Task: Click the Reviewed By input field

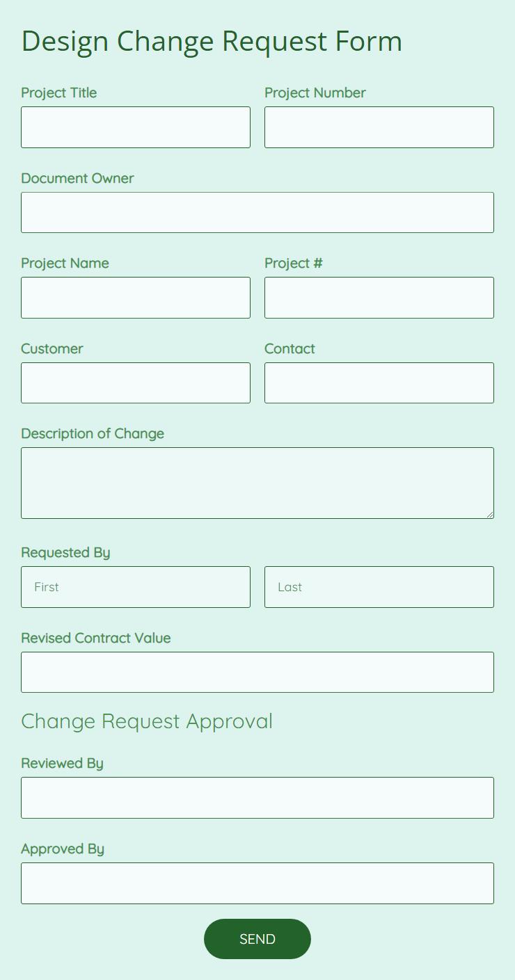Action: 257,798
